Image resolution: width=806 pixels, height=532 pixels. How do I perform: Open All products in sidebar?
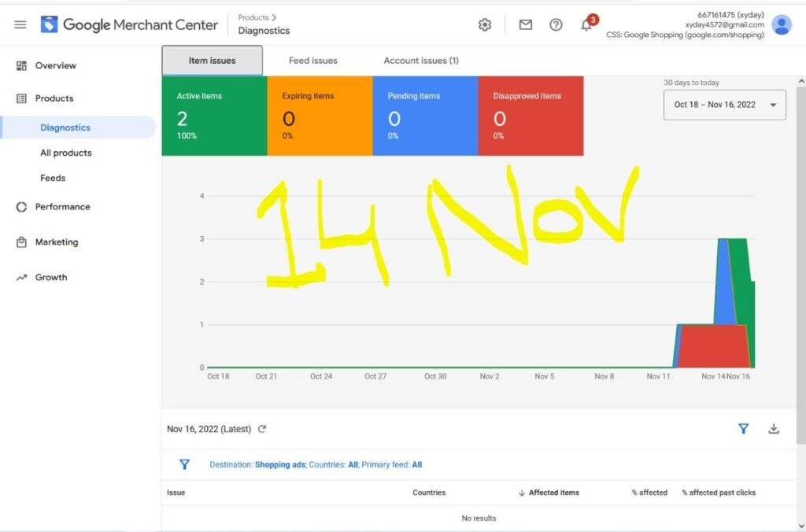[x=66, y=153]
